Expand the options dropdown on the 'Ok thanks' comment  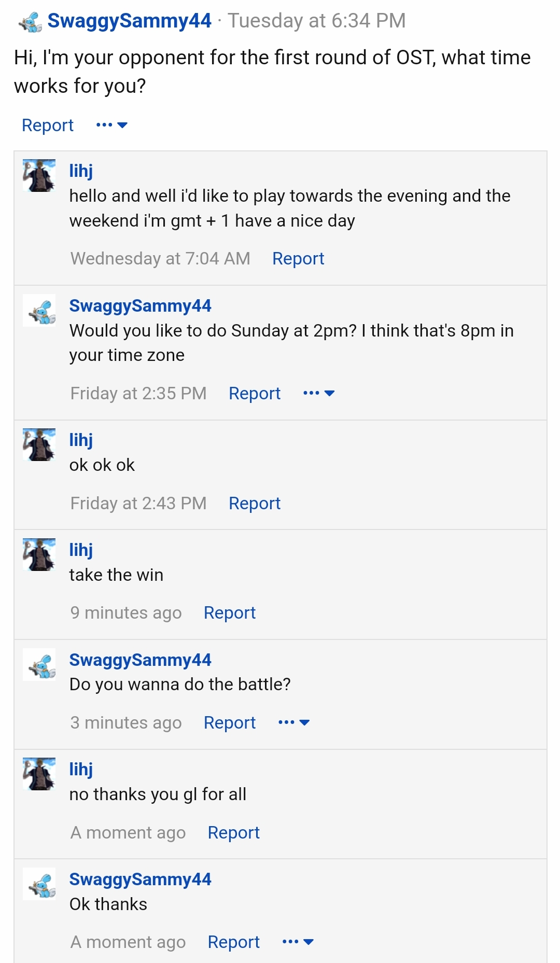coord(298,942)
